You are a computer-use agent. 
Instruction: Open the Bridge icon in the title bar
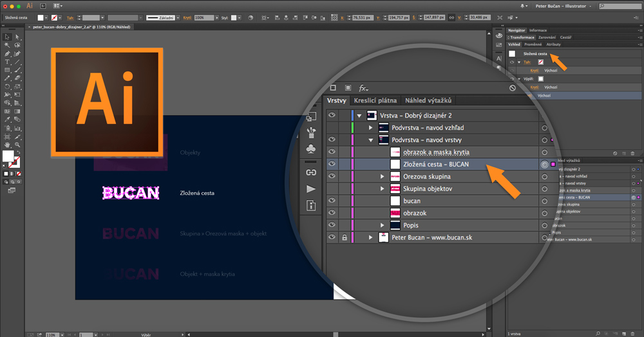[x=43, y=6]
